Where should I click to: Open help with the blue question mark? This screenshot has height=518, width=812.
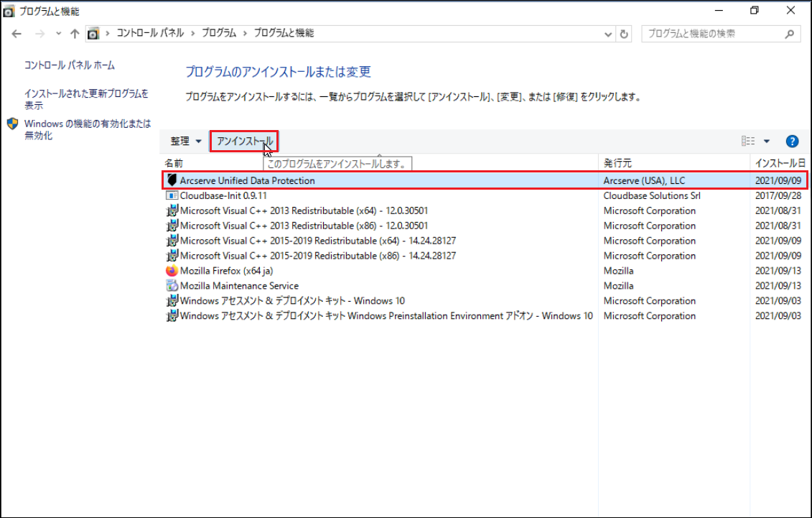click(792, 141)
